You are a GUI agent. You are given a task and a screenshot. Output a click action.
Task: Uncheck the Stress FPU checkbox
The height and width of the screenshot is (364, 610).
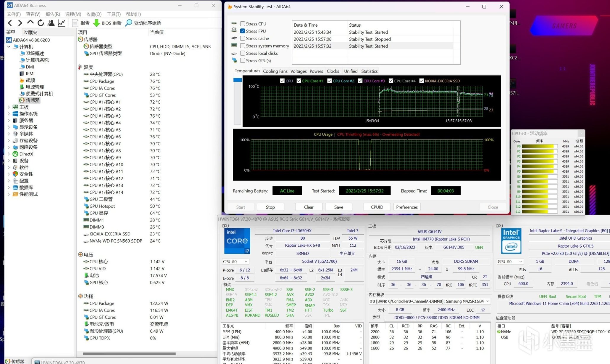click(243, 31)
